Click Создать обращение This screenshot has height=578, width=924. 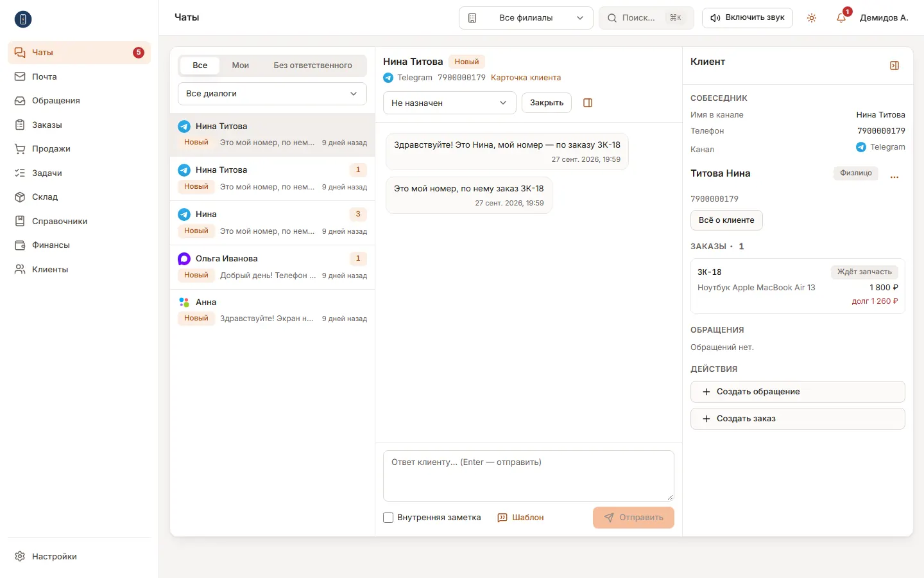point(798,392)
